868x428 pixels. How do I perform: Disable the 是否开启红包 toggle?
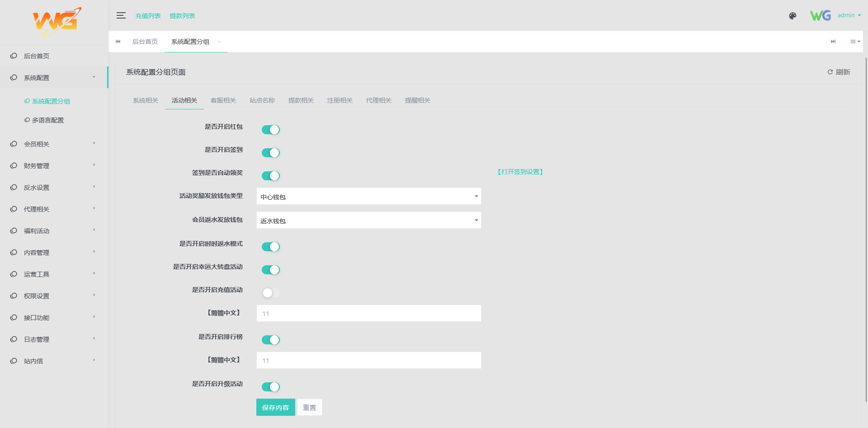click(x=271, y=130)
